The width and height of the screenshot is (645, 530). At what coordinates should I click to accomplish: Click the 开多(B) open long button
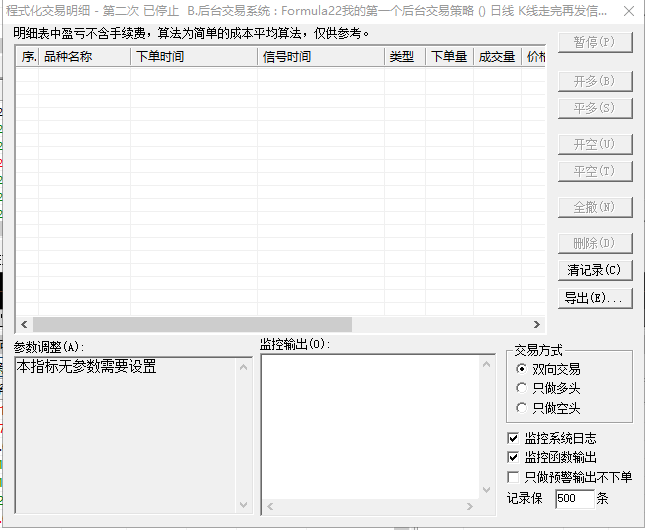pos(595,81)
